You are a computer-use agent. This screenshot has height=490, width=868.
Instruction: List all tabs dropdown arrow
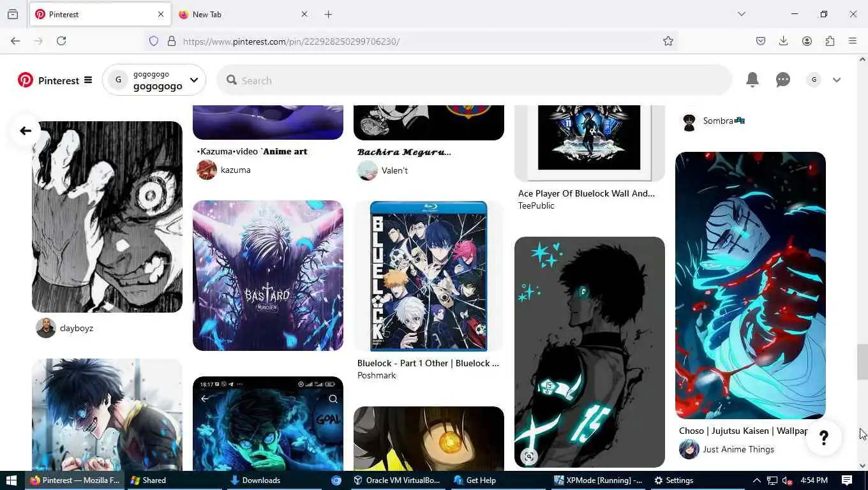(x=741, y=14)
